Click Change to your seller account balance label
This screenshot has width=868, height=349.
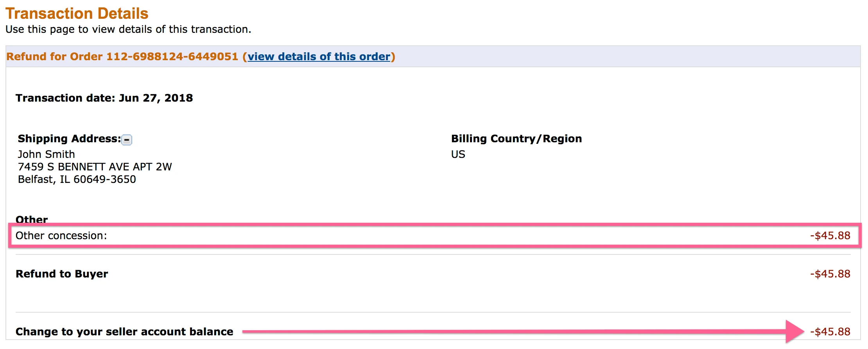click(x=124, y=332)
